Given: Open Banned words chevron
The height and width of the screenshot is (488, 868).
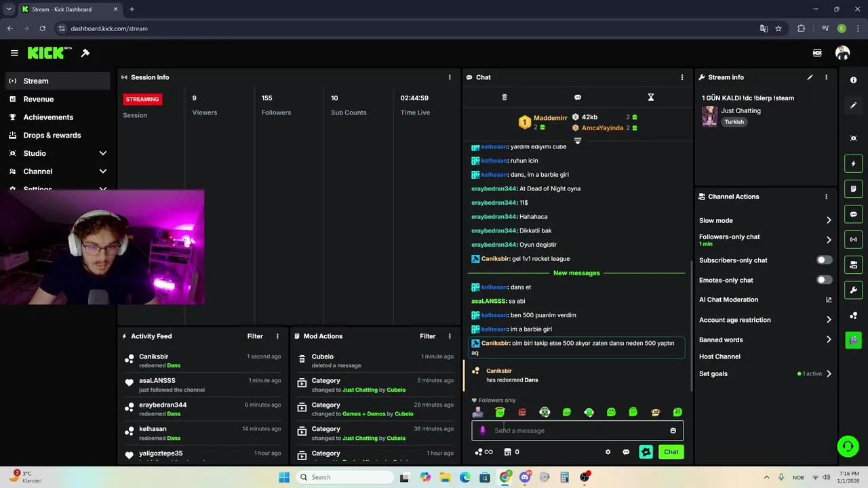Looking at the screenshot, I should pos(829,340).
